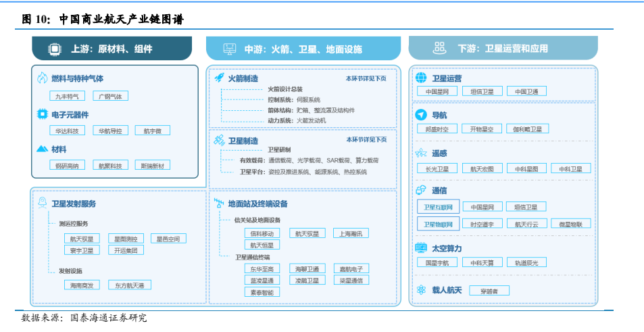The image size is (644, 332).
Task: Click the chip icon next to 电子元器件
Action: [x=42, y=114]
